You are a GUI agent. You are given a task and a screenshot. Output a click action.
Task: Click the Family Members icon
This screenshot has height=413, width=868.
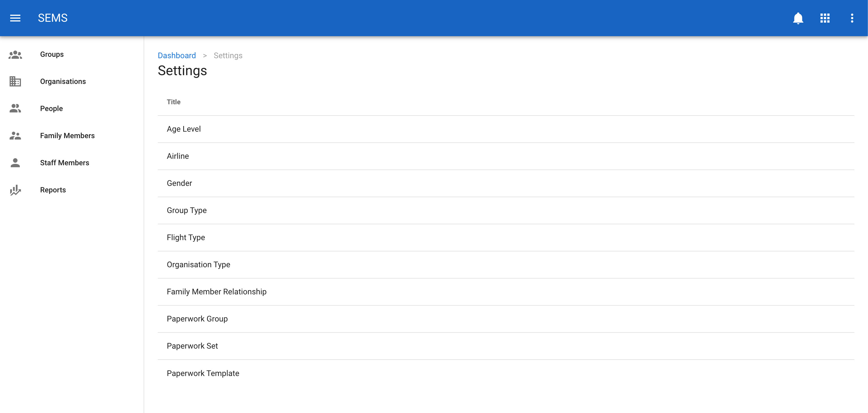click(15, 136)
